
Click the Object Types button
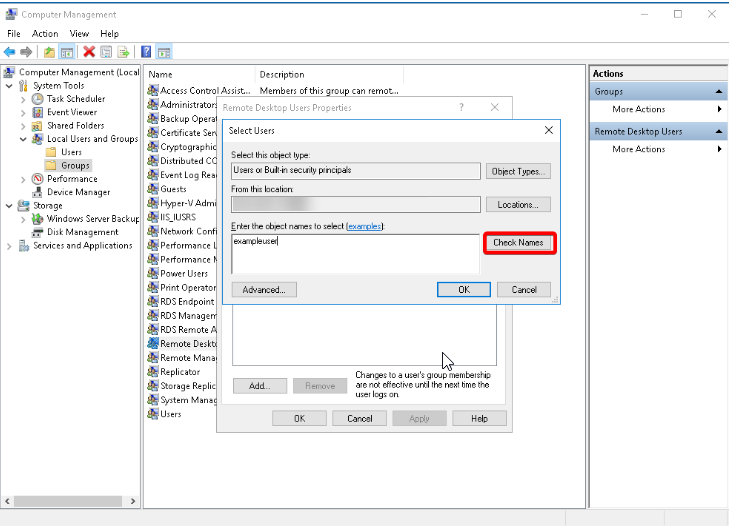pos(518,171)
